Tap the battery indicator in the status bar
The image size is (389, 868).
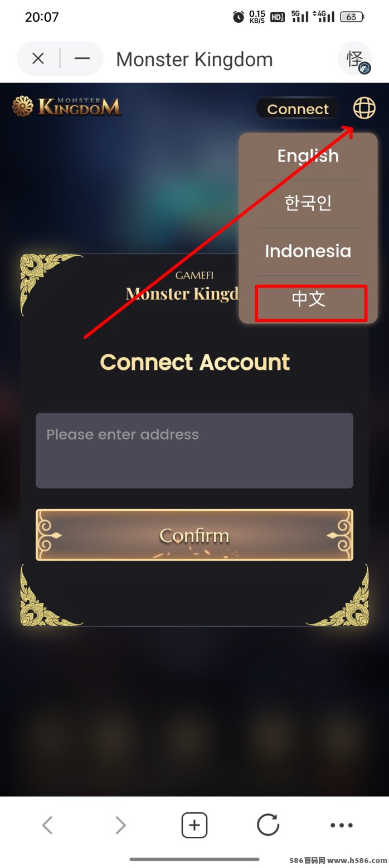tap(352, 17)
